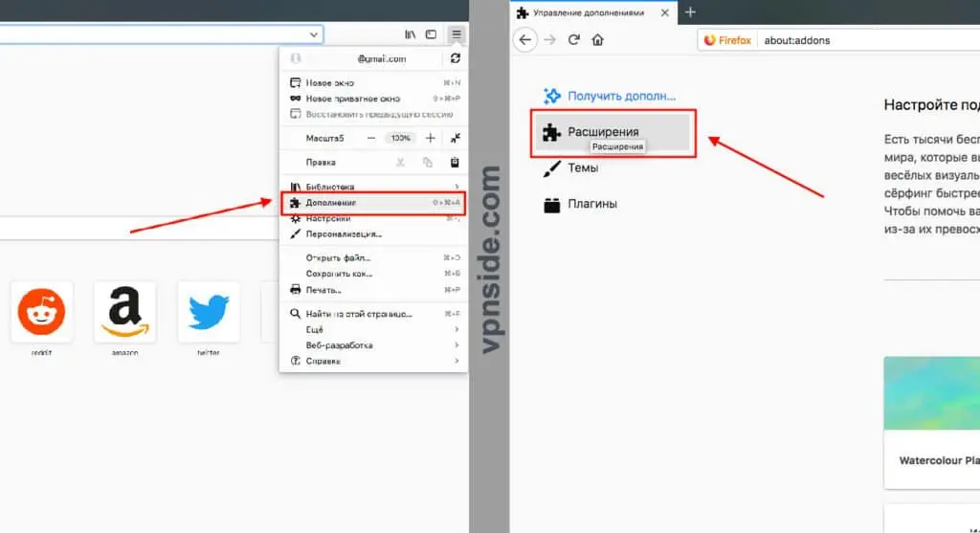Toggle the sidebar view icon
Screen dimensions: 980x533
point(432,34)
